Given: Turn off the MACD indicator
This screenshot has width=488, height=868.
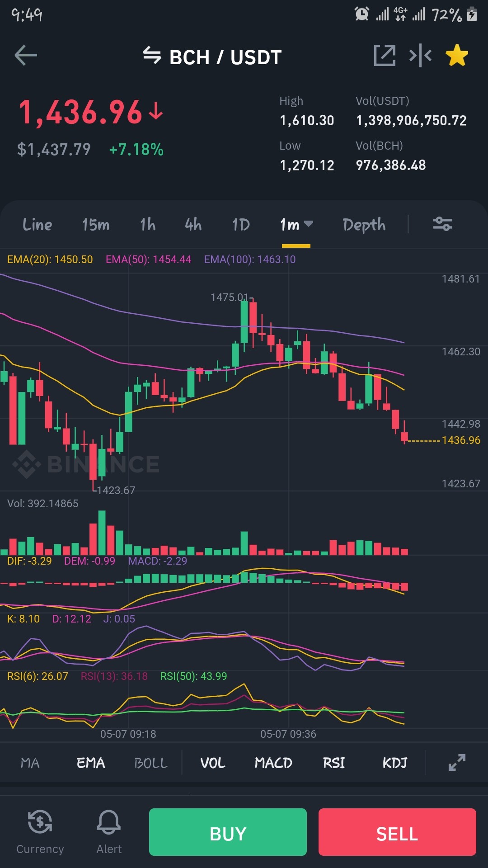Looking at the screenshot, I should pos(273,763).
